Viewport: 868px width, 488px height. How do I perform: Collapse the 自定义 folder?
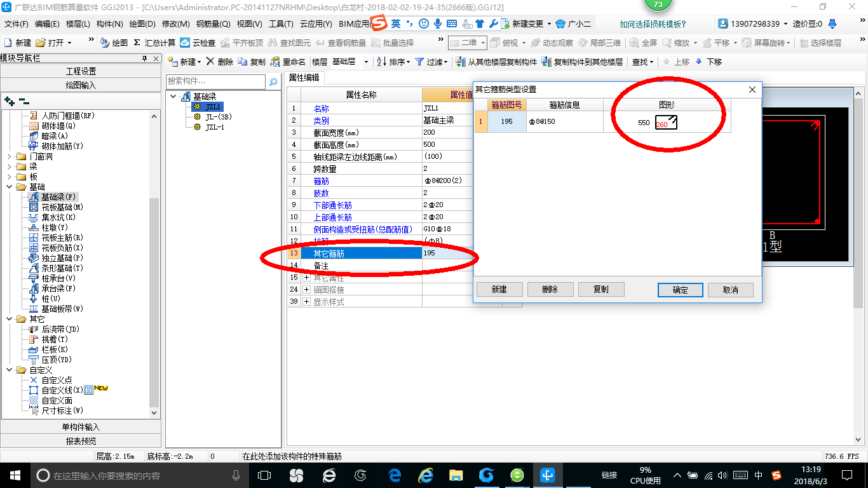point(9,370)
